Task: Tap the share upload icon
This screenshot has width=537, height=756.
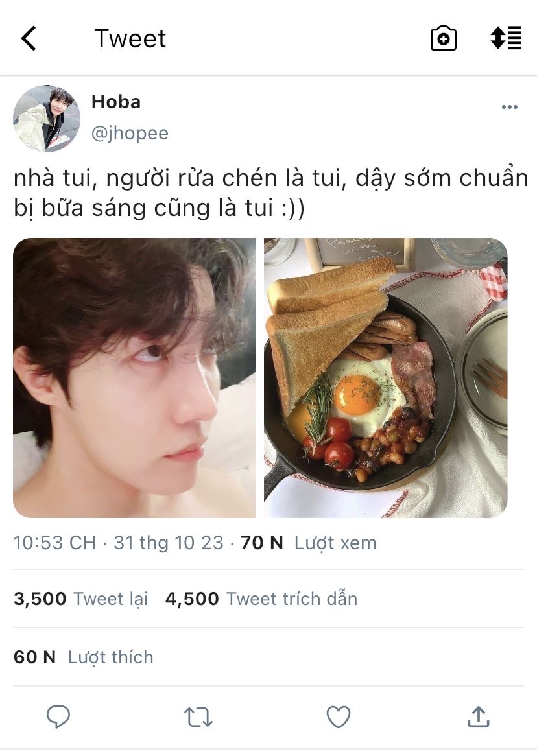Action: [479, 716]
